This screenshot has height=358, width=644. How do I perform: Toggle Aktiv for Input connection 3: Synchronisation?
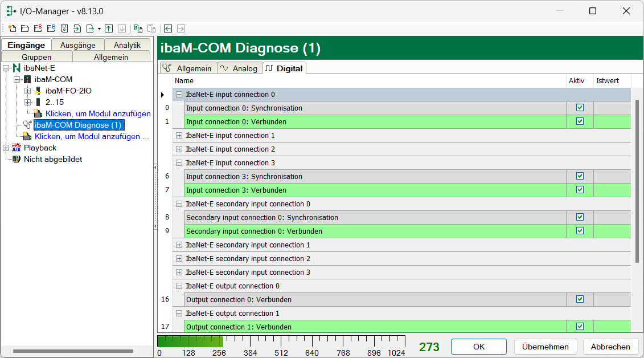pos(580,176)
